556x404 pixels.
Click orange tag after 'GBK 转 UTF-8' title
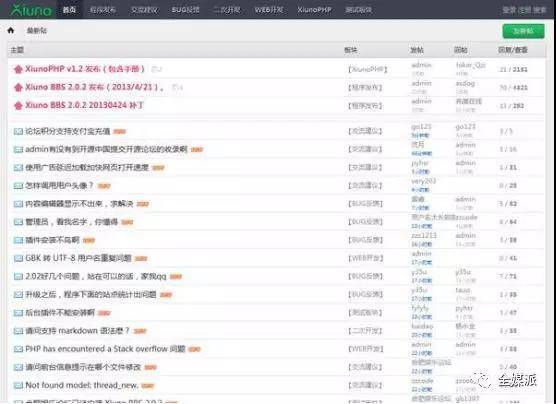tap(141, 259)
